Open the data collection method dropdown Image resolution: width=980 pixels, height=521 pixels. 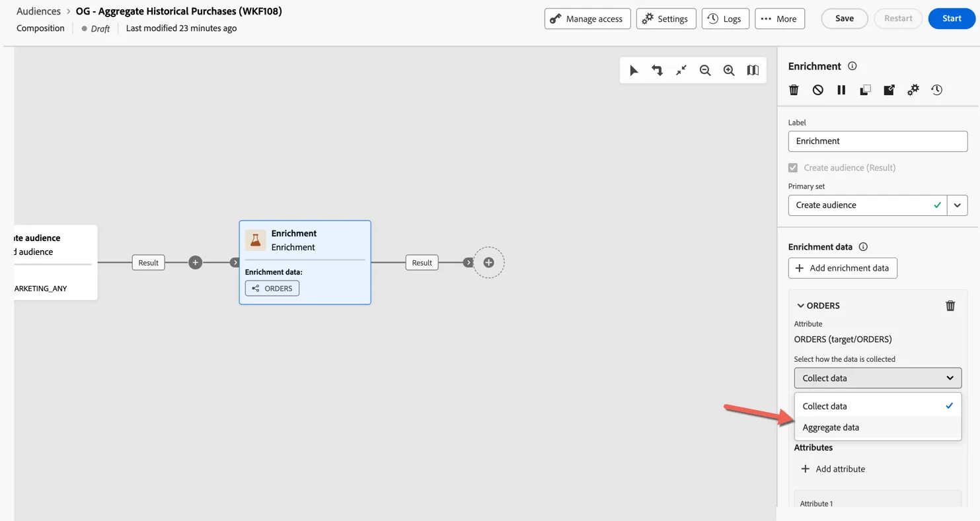[878, 378]
